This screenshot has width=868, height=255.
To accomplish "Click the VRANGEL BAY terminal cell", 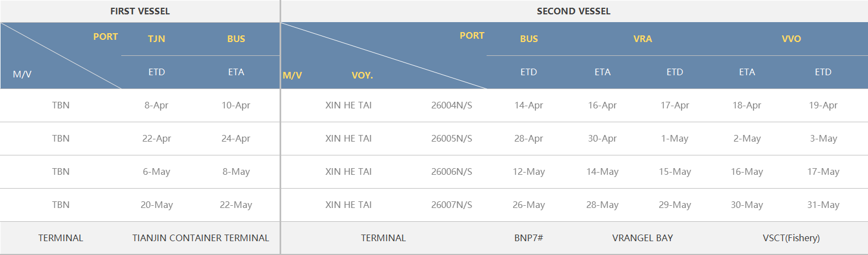I will 642,238.
